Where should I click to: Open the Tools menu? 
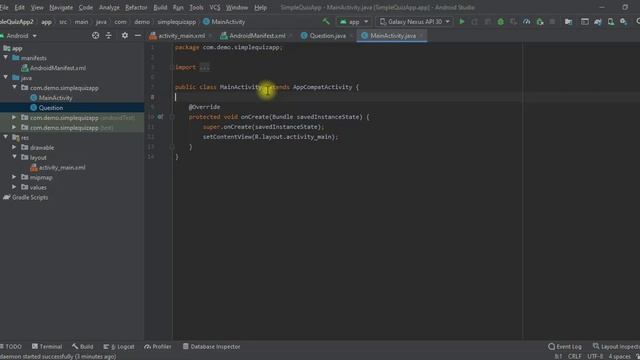click(196, 7)
